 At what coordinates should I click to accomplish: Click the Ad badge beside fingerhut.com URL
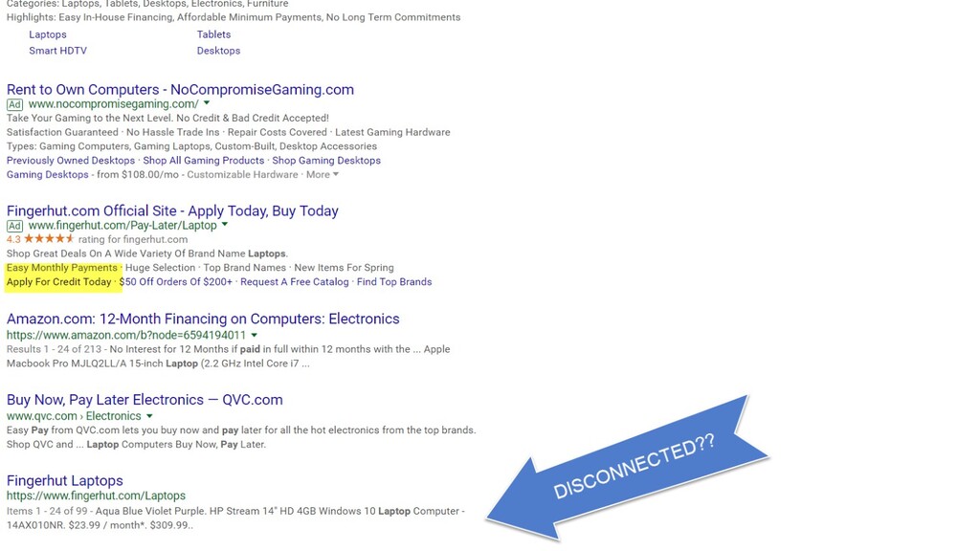14,226
